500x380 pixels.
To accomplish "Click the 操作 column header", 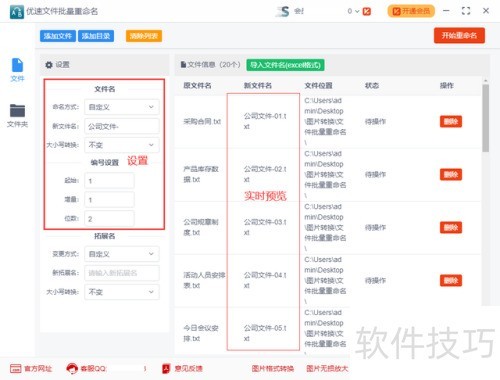I will [x=447, y=86].
